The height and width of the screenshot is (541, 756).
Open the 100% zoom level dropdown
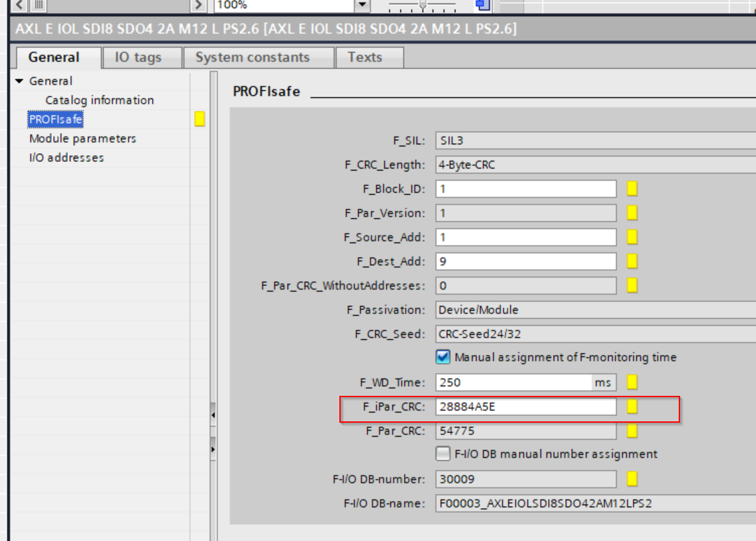point(362,5)
